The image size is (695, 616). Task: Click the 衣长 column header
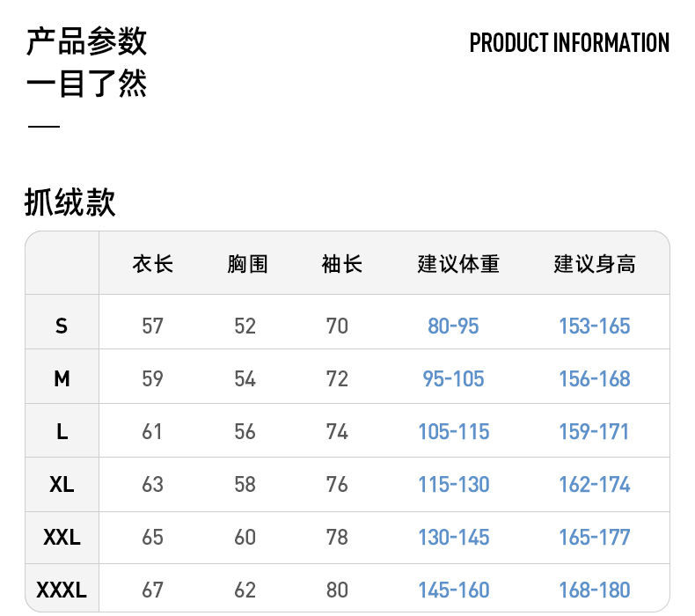(152, 264)
